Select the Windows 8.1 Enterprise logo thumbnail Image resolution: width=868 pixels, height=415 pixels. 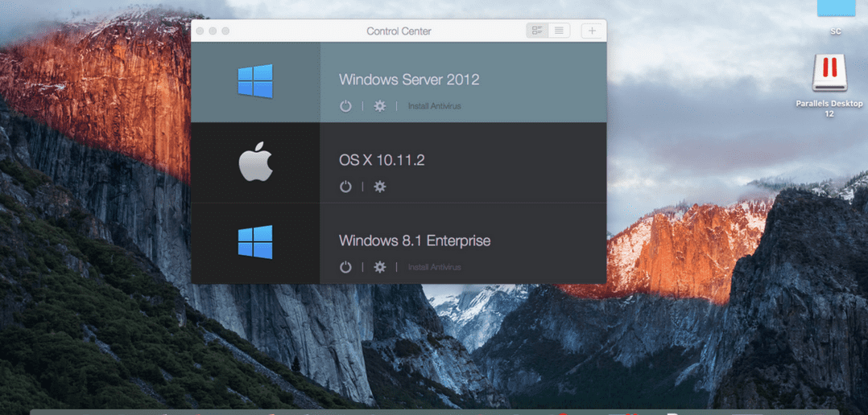point(255,242)
